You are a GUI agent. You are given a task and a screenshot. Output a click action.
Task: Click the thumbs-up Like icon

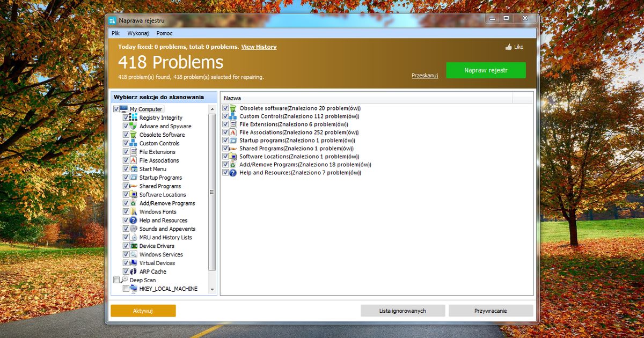508,47
